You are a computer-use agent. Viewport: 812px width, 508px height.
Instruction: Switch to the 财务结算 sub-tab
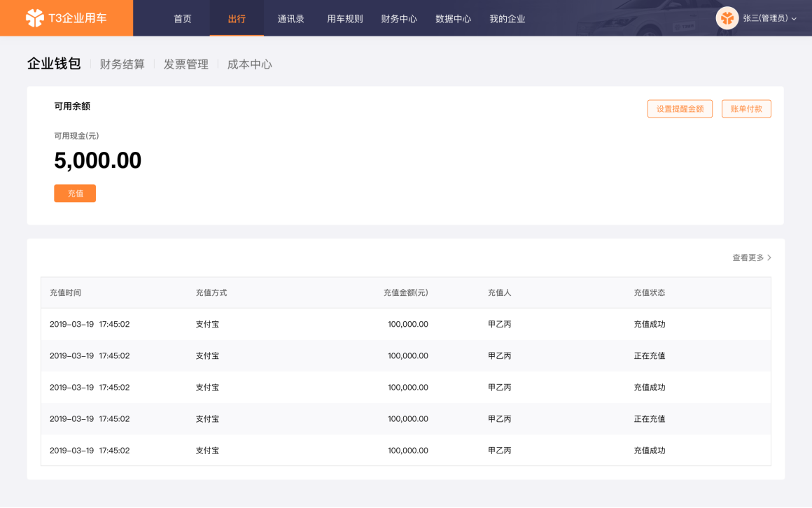[x=122, y=64]
